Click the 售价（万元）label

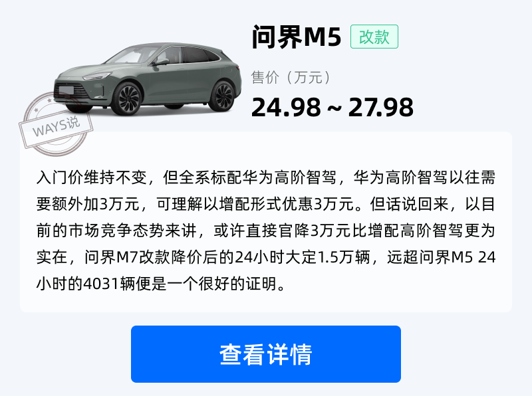[x=291, y=77]
